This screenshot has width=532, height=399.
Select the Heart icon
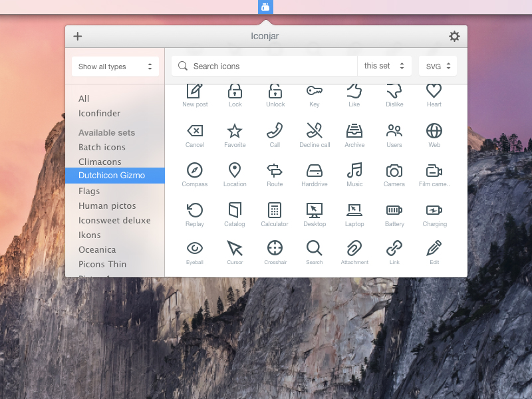[434, 91]
